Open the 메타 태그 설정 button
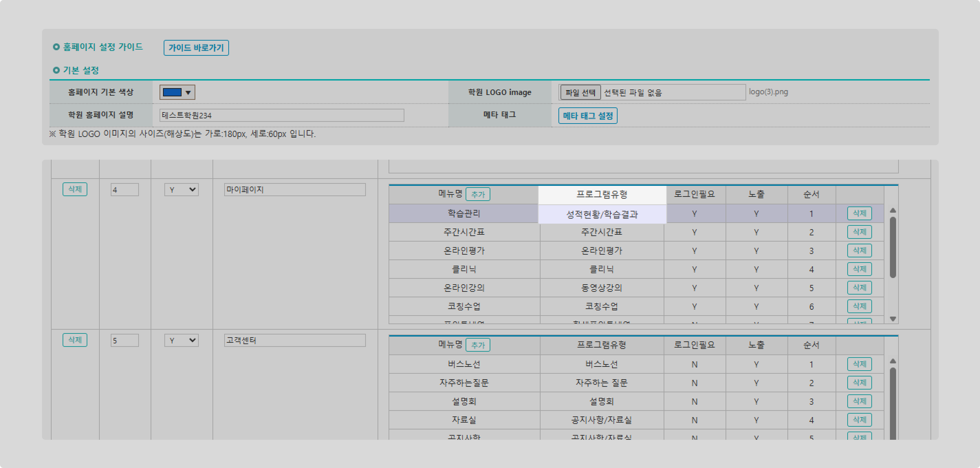980x468 pixels. [587, 116]
